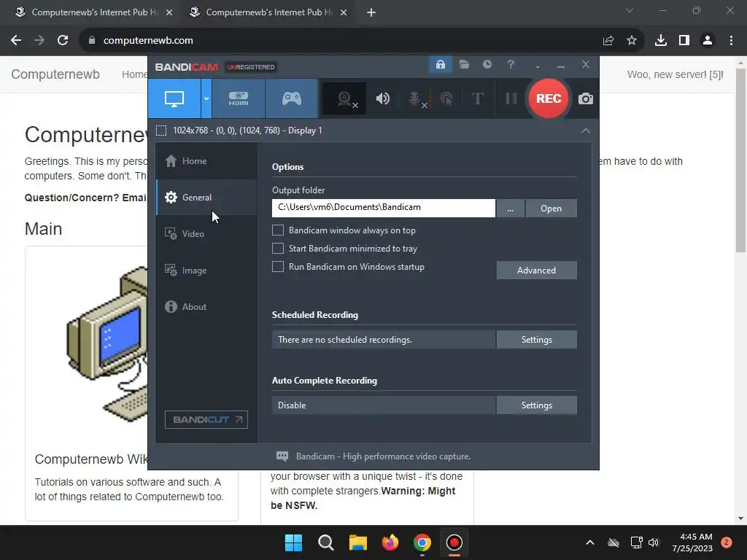Toggle mouse click effect icon
The image size is (747, 560).
pos(446,98)
